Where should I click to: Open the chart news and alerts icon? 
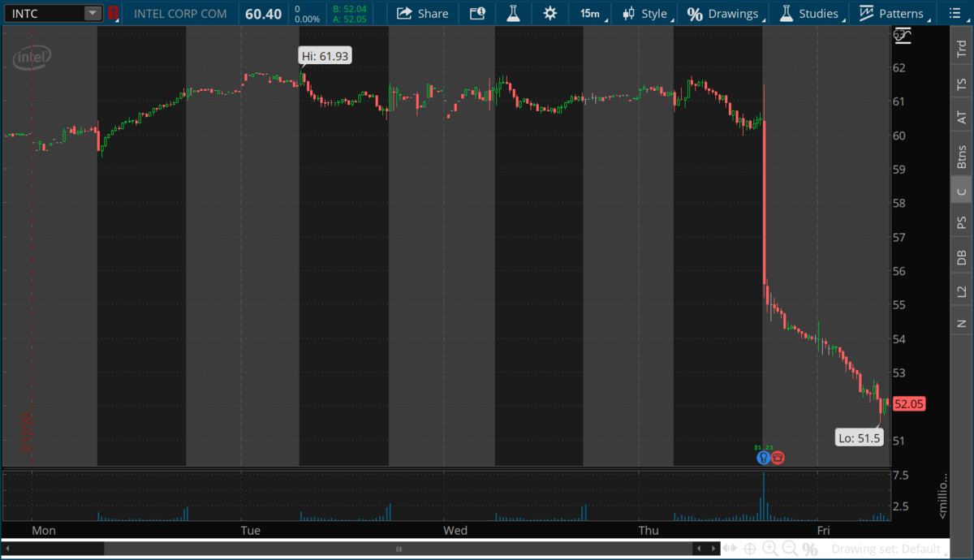(x=477, y=13)
